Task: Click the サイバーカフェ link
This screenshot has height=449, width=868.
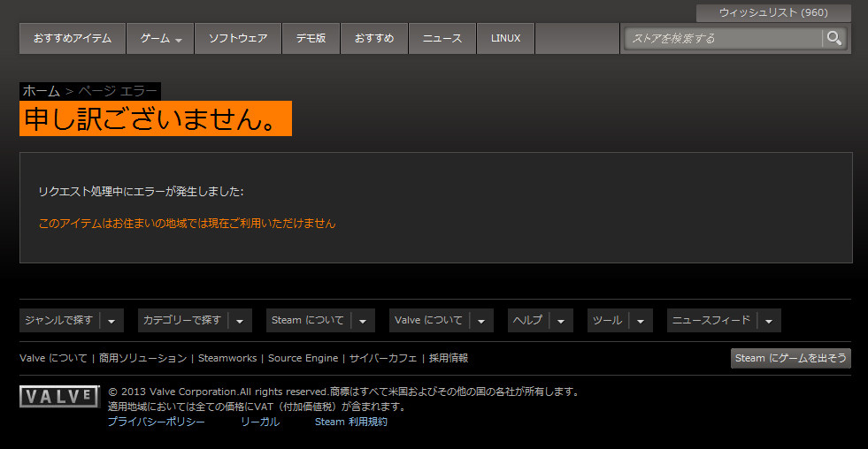Action: point(383,358)
